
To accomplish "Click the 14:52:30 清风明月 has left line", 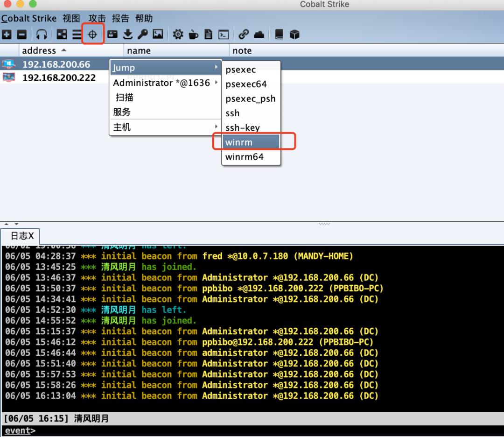I will point(96,310).
